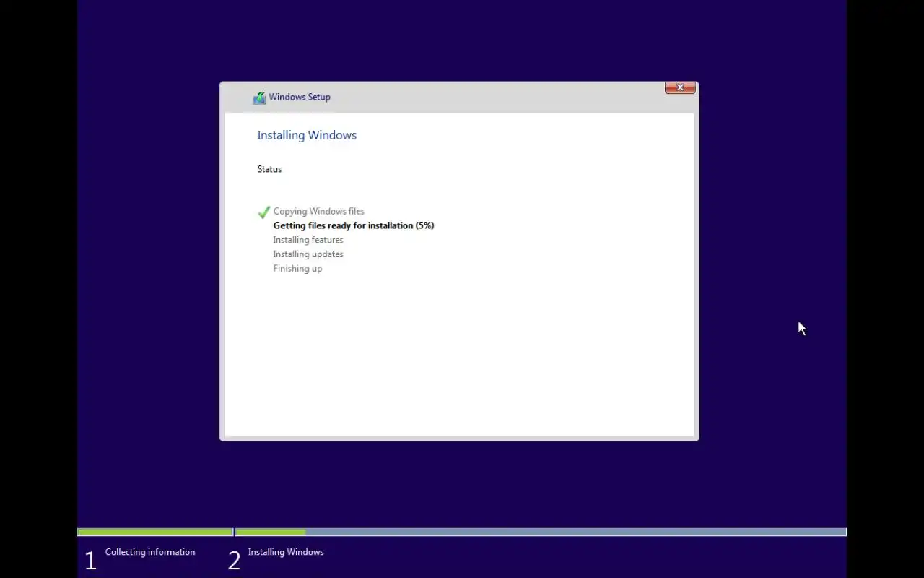Click 'Copying Windows files' status line
Viewport: 924px width, 578px height.
pyautogui.click(x=318, y=211)
